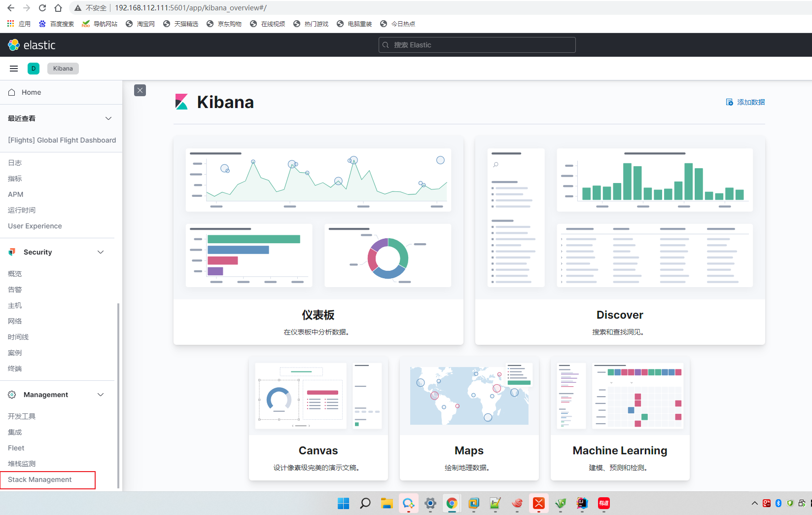Click browser back arrow

11,8
